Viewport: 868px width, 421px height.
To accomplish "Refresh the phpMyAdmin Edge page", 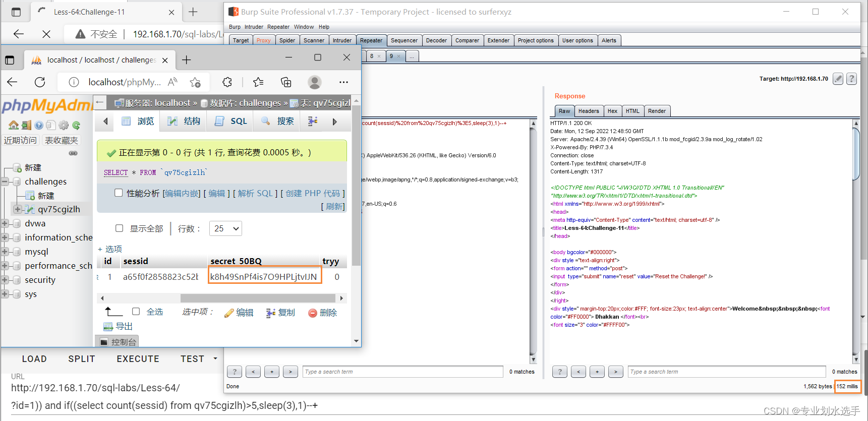I will tap(40, 82).
